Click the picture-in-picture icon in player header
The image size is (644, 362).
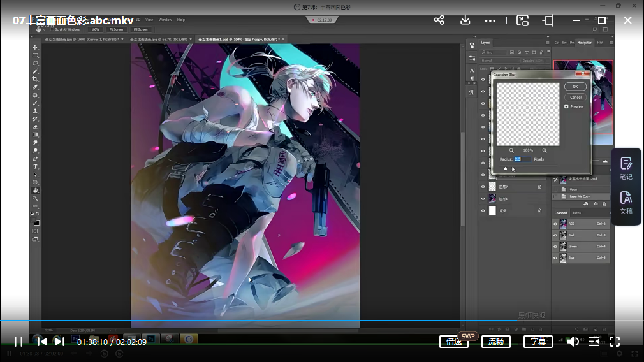(522, 20)
